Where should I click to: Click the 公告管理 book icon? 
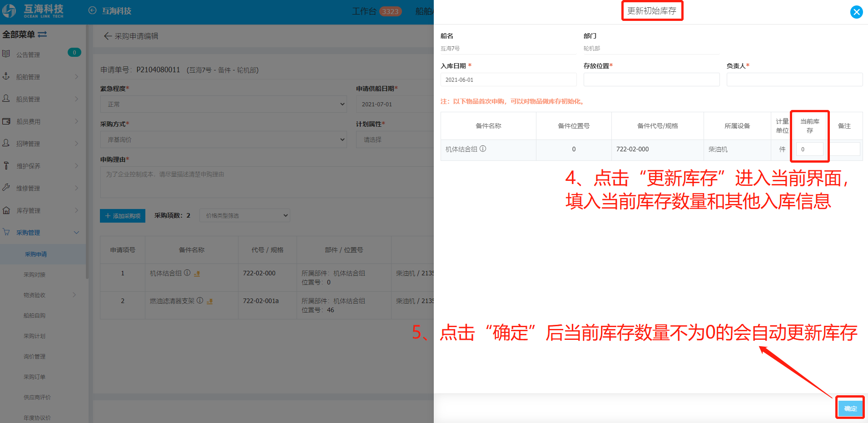[6, 54]
